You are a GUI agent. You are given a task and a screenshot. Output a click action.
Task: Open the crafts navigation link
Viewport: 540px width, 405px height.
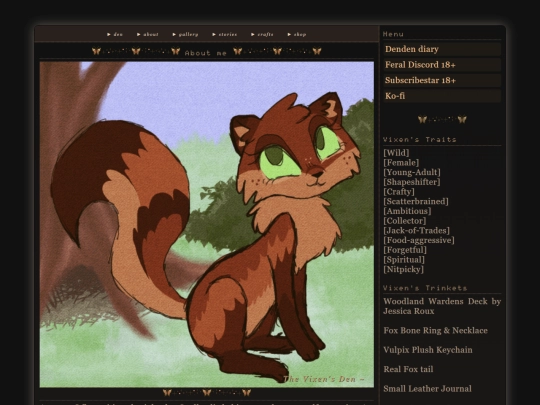[262, 34]
